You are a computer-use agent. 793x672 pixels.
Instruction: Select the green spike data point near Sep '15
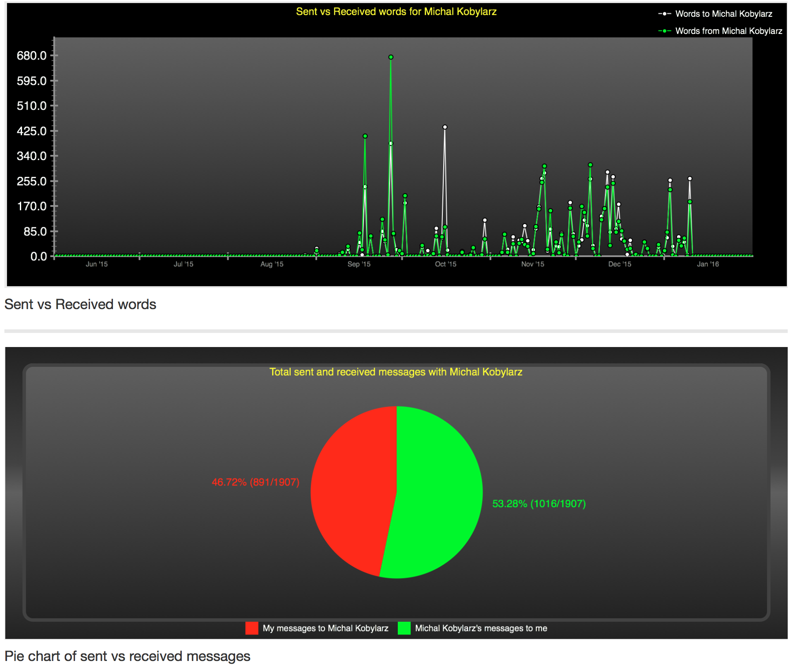(x=364, y=137)
